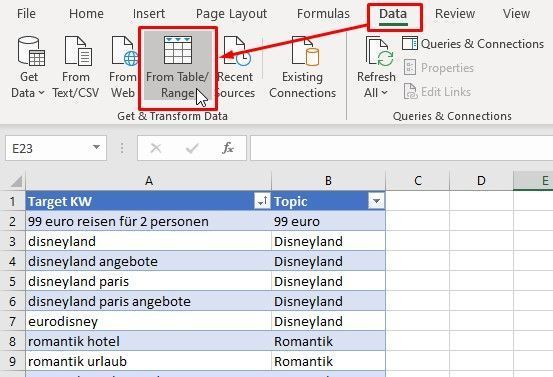Click the Refresh All icon
Viewport: 553px width, 377px height.
pyautogui.click(x=380, y=52)
